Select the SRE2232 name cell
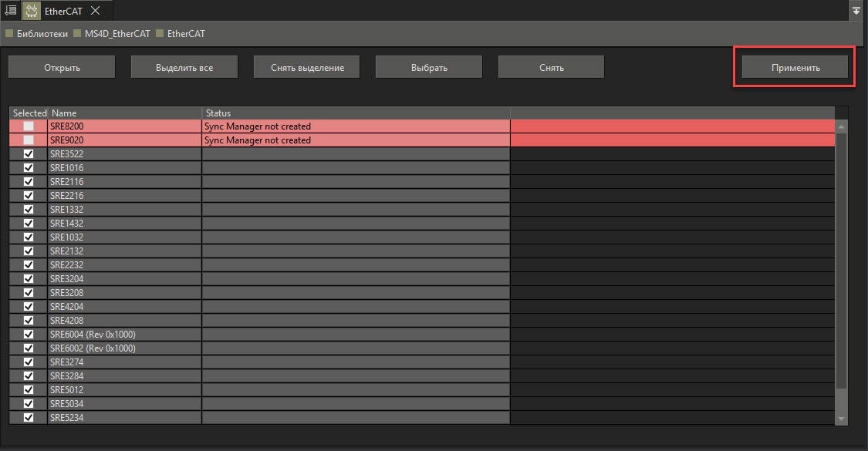The width and height of the screenshot is (868, 451). (125, 264)
